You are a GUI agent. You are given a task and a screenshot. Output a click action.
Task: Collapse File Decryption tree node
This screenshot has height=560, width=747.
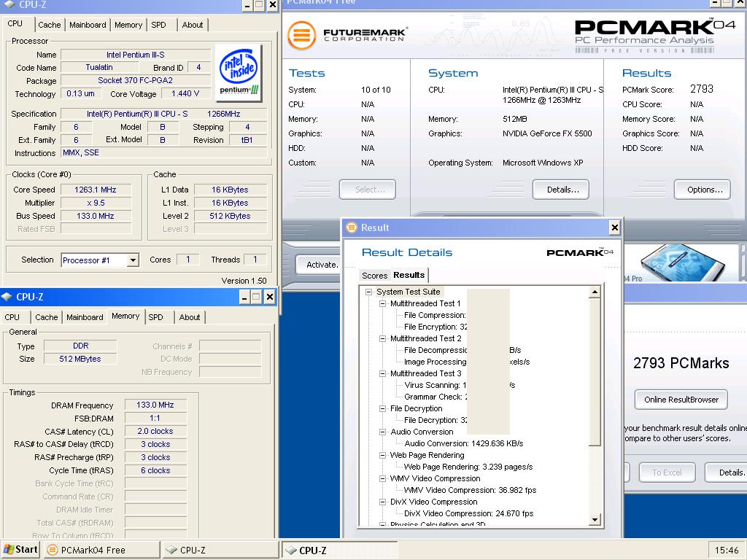pyautogui.click(x=382, y=408)
